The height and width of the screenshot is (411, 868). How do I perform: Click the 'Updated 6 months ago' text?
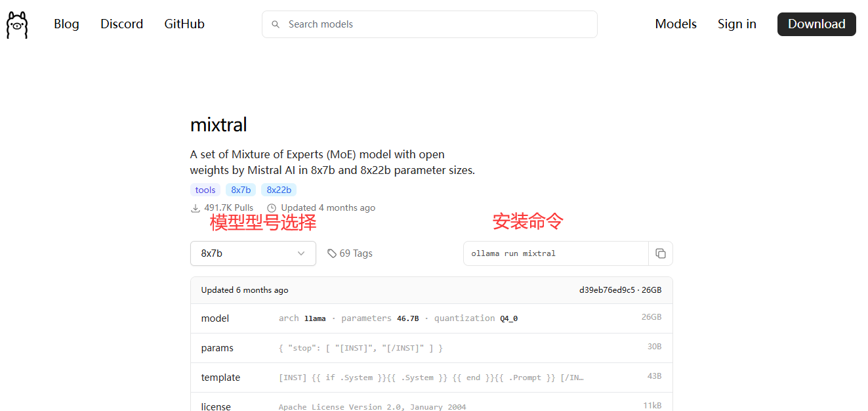[245, 290]
